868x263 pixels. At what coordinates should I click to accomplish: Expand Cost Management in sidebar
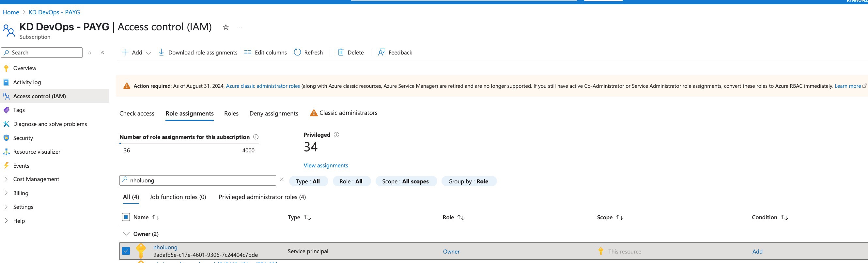(6, 179)
